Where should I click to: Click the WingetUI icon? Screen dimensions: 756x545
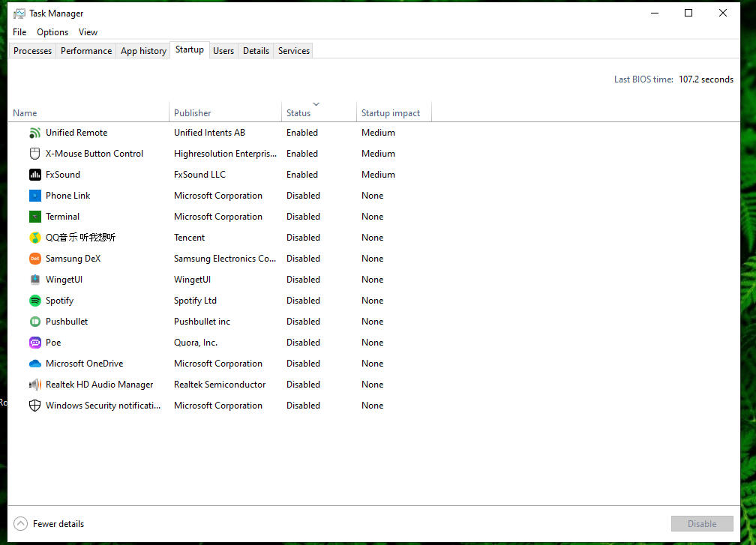coord(34,280)
